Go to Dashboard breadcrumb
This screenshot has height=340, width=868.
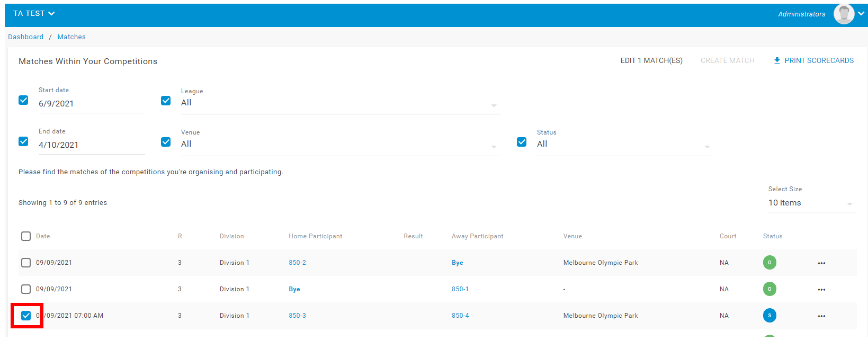tap(26, 37)
